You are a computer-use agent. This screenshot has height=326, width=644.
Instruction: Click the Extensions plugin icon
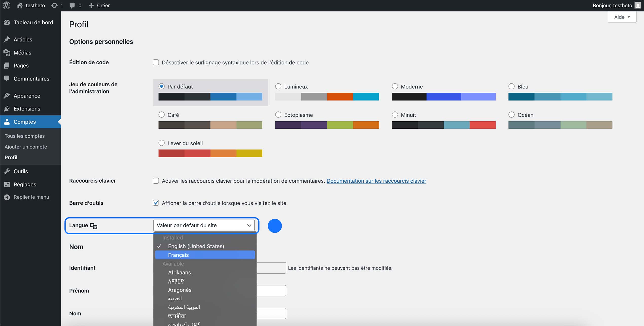pos(7,108)
